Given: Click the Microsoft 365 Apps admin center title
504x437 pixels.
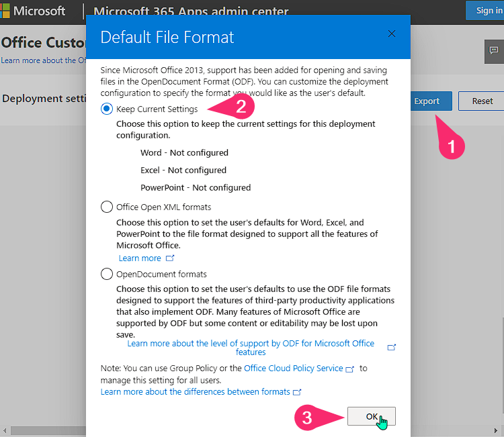Looking at the screenshot, I should pos(191,11).
